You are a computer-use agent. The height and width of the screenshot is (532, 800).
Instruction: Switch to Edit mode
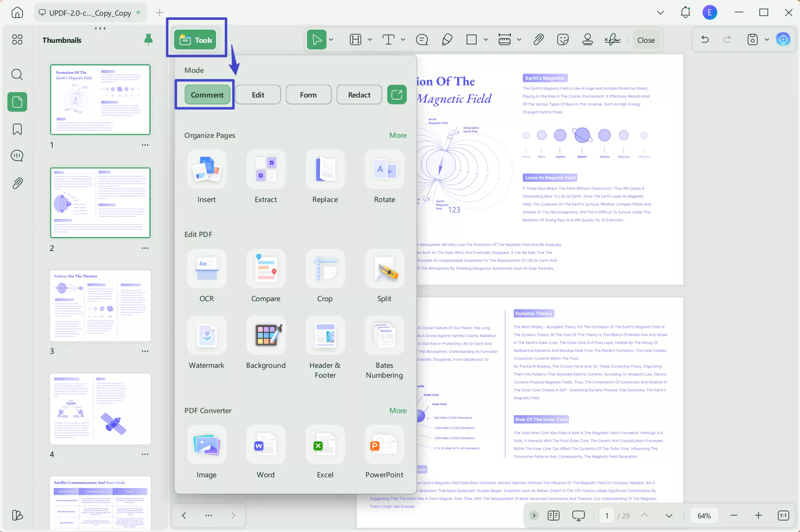click(x=258, y=94)
